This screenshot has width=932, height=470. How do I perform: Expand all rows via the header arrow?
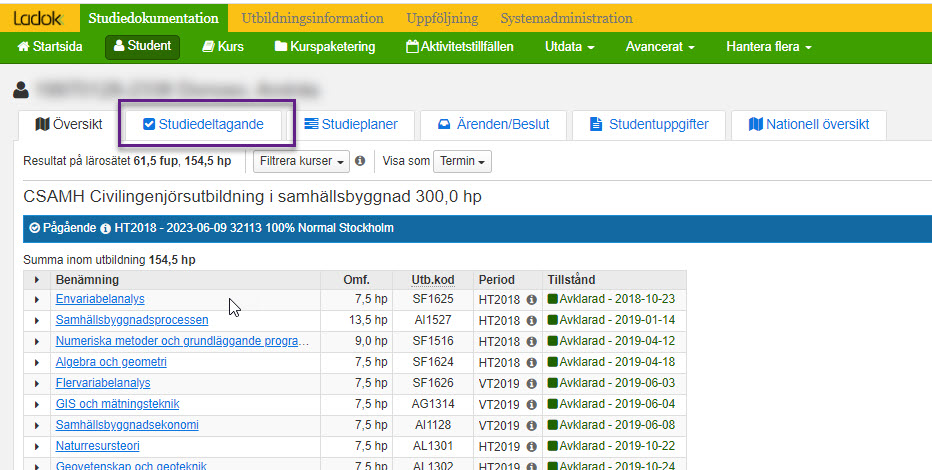point(37,280)
